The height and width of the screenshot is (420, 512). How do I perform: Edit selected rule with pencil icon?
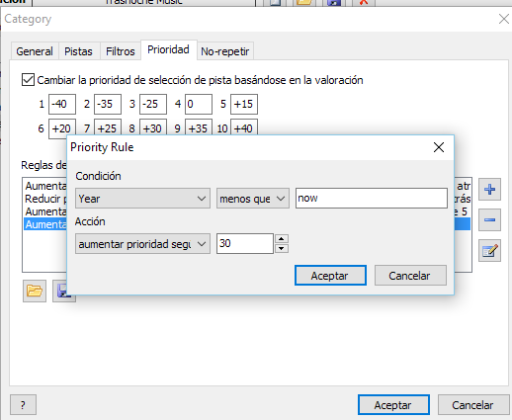click(x=489, y=251)
